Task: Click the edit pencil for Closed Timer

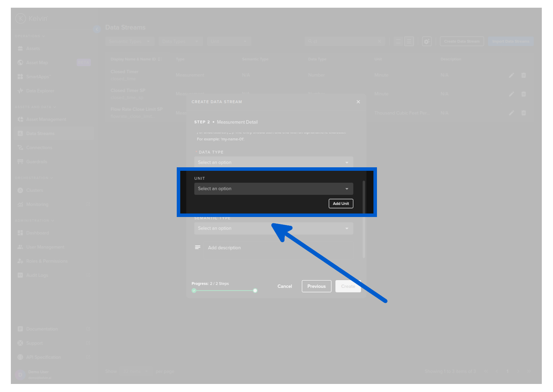Action: tap(511, 75)
